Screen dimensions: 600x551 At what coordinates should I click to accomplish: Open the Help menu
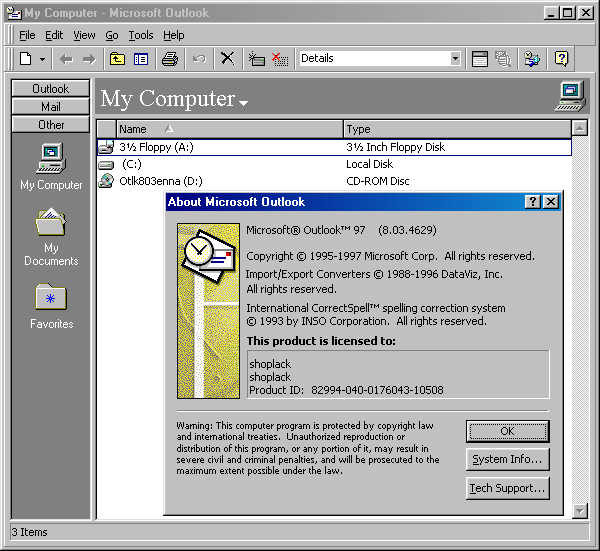[174, 35]
